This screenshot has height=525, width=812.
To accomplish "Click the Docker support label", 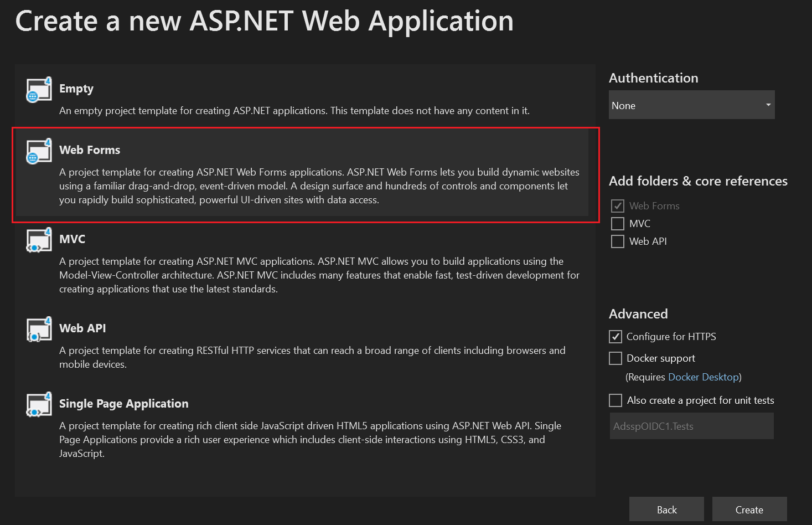I will 661,358.
